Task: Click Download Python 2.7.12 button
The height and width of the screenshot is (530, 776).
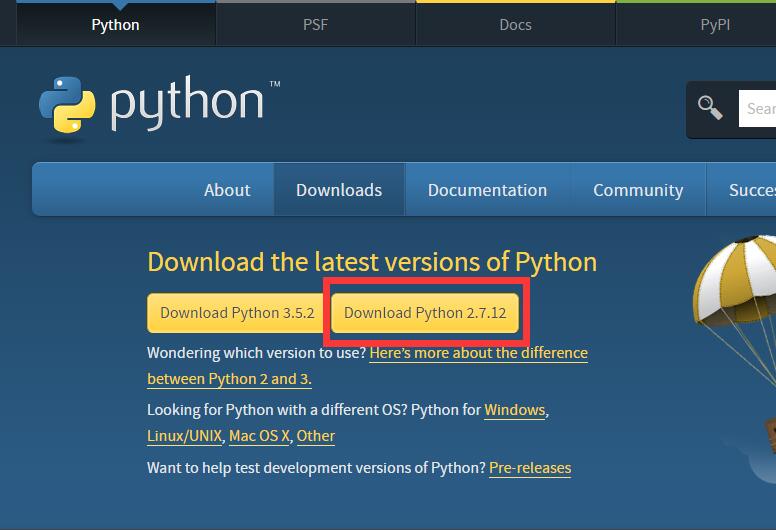Action: pyautogui.click(x=425, y=313)
